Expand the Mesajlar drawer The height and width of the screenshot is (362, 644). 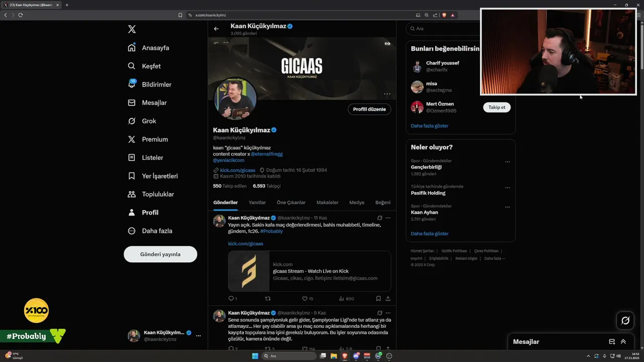click(x=623, y=341)
